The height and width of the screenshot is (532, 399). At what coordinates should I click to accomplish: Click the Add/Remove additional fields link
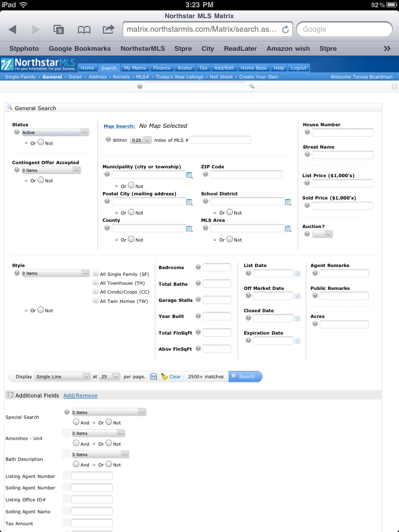(x=80, y=395)
